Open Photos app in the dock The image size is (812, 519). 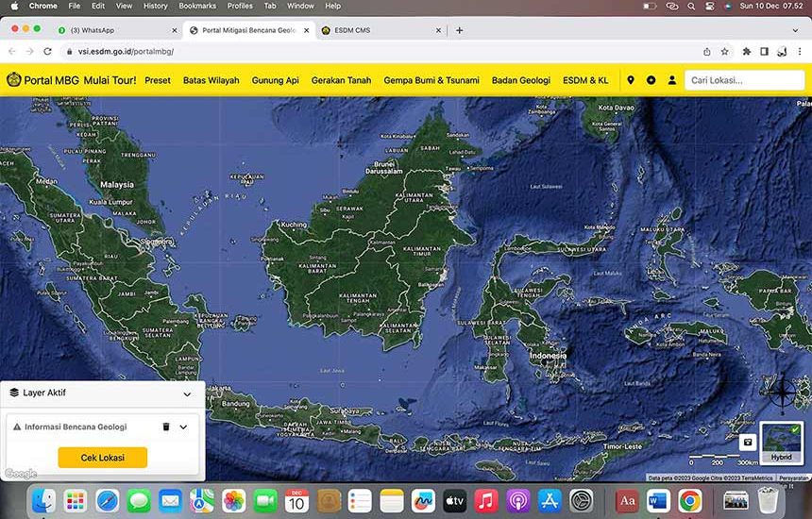pos(233,501)
